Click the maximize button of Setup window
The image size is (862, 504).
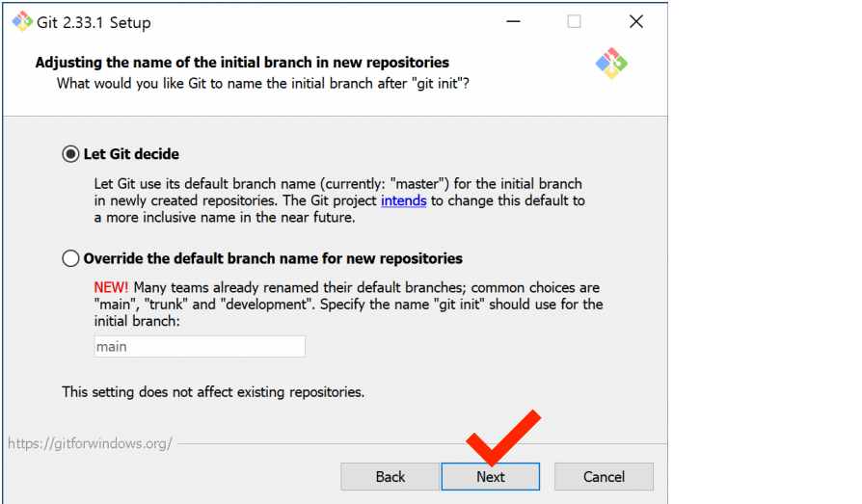pyautogui.click(x=574, y=22)
